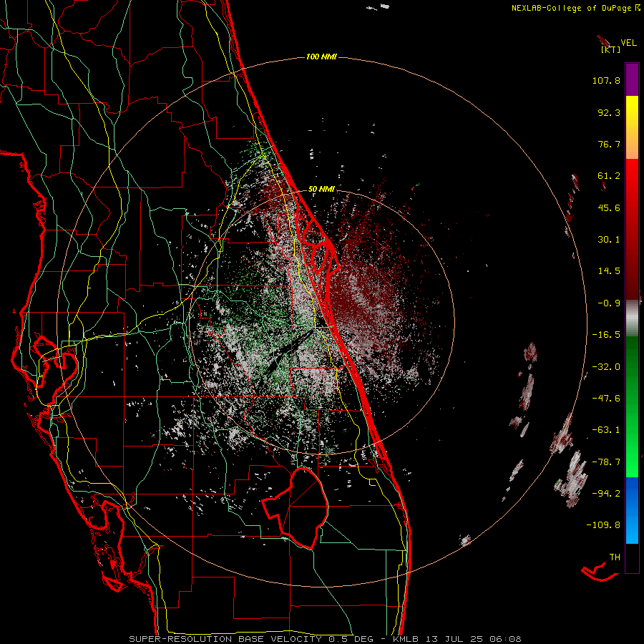The height and width of the screenshot is (644, 644).
Task: Select the 30.1 scale label
Action: [x=609, y=240]
